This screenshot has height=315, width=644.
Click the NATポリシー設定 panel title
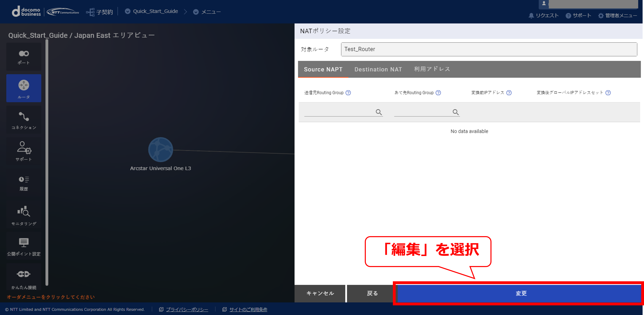pos(325,31)
